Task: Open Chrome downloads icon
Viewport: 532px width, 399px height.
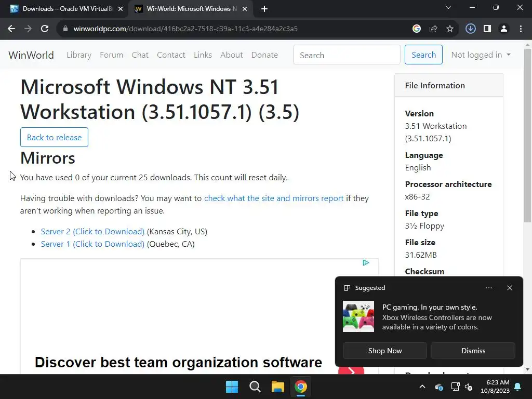Action: (x=471, y=29)
